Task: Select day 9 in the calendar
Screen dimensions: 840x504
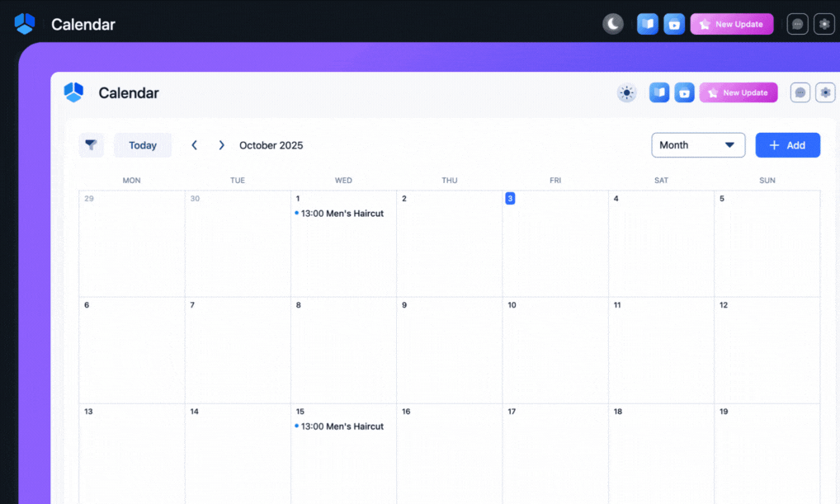Action: point(450,351)
